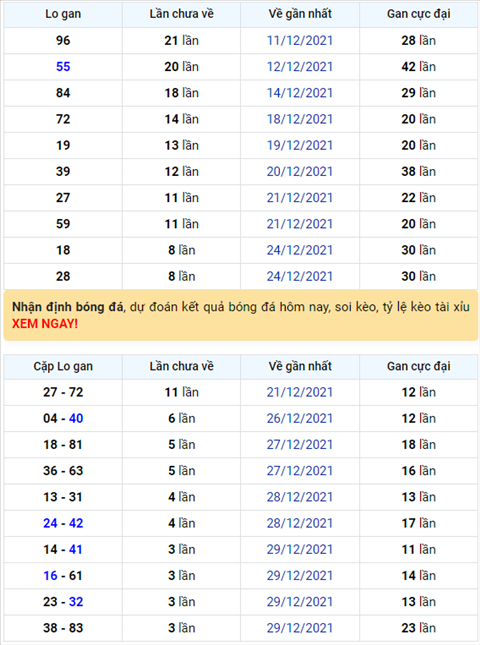Select the pair 16 - 61
Screen dimensions: 480x645
click(63, 575)
